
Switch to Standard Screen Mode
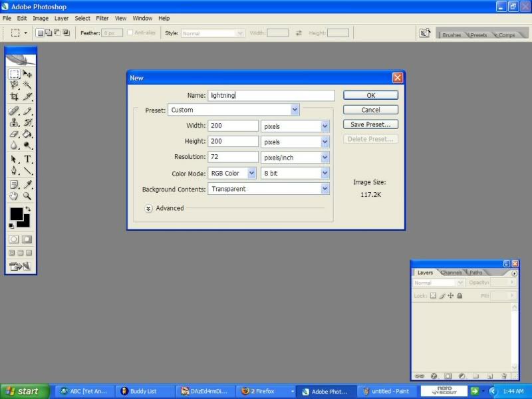coord(12,253)
